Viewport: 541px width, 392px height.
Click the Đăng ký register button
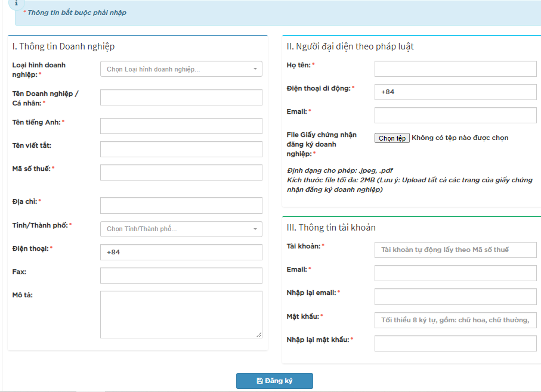point(274,381)
